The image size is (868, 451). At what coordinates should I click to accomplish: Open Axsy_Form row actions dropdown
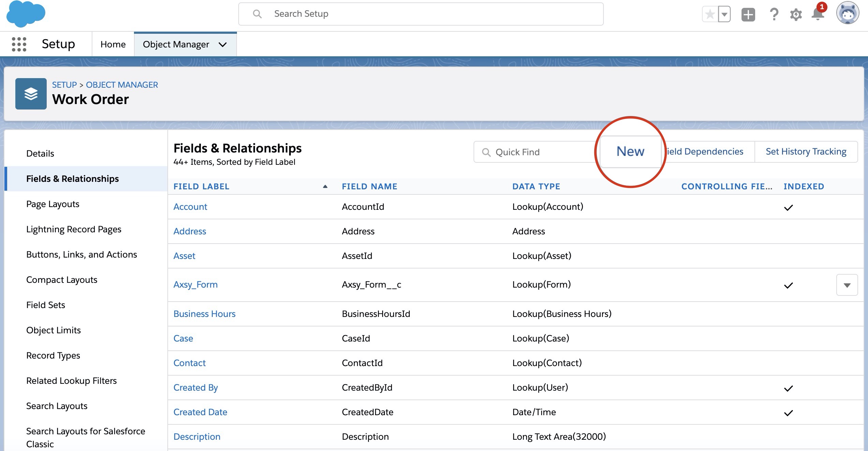[x=847, y=285]
